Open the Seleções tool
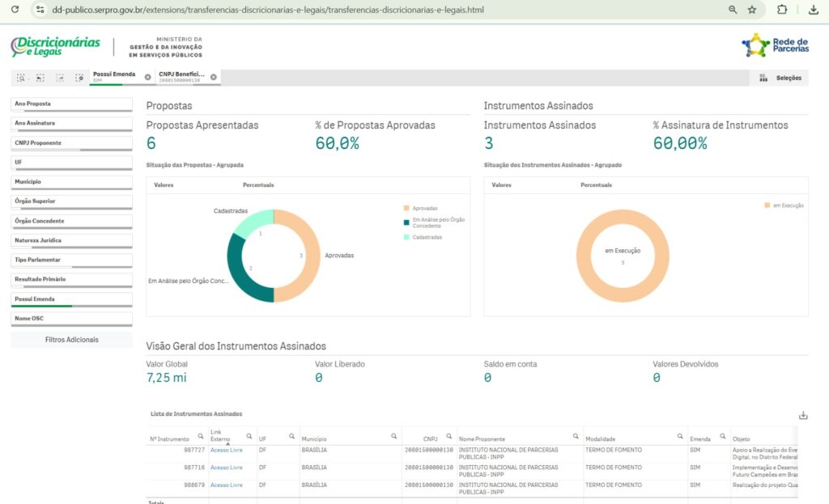The width and height of the screenshot is (829, 504). 781,78
